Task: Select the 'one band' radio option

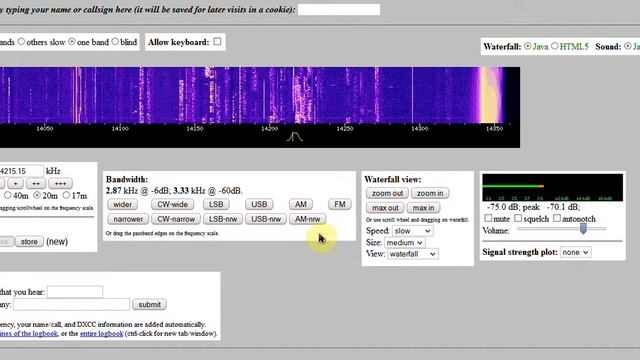Action: coord(72,42)
